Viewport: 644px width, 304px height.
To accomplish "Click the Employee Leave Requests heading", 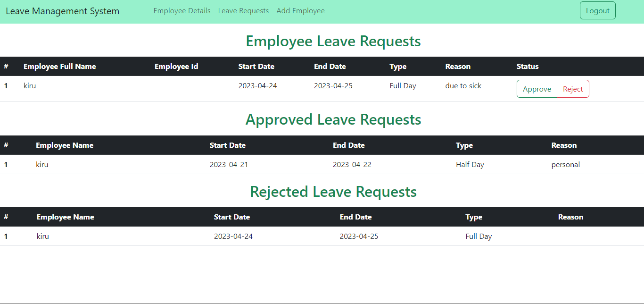I will point(333,41).
